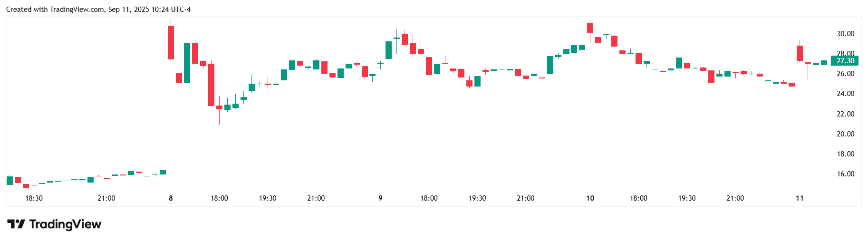This screenshot has height=242, width=868.
Task: Click the first tall red candle on day 8
Action: click(x=171, y=42)
